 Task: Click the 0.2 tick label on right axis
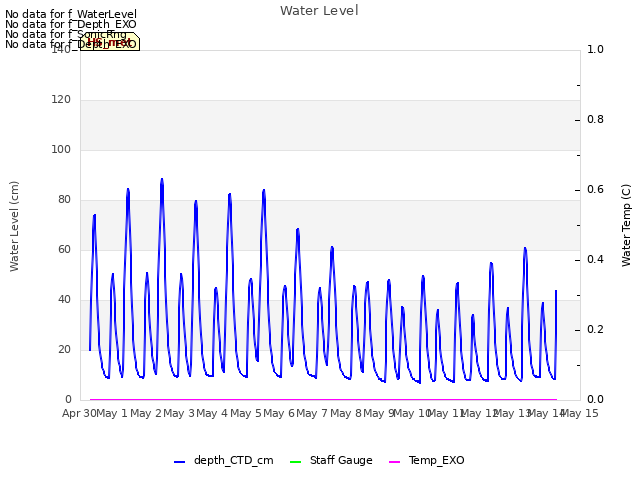point(596,329)
